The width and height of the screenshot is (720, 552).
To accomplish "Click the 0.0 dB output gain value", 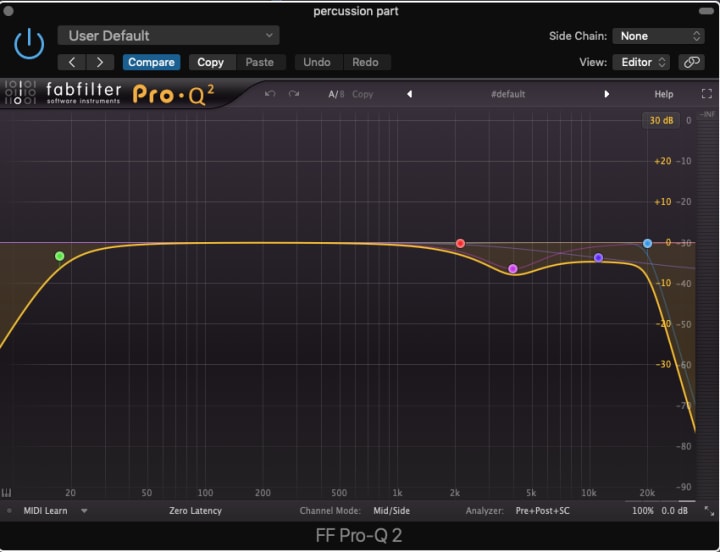I will [x=675, y=511].
